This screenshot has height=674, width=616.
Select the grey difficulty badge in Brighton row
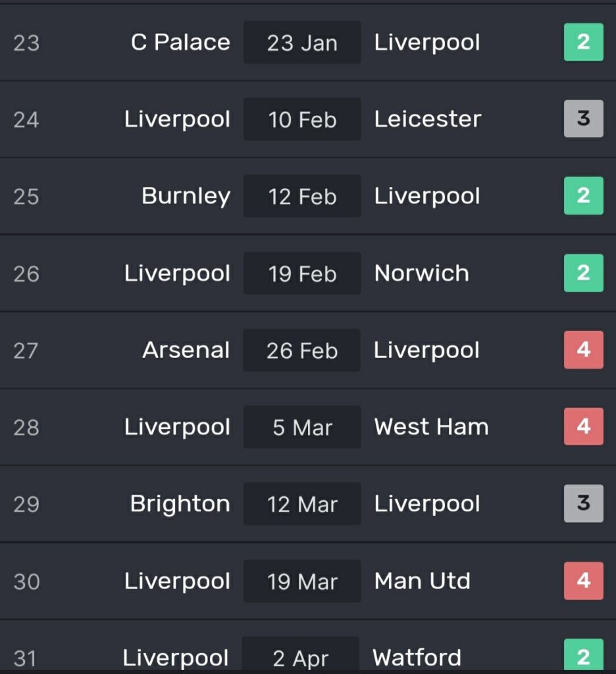[583, 504]
